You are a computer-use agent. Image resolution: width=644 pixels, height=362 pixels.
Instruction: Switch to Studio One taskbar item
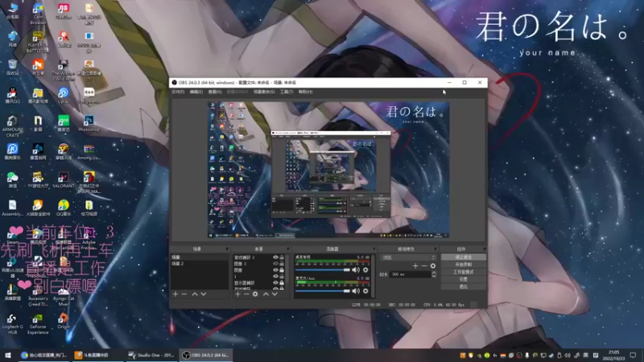[151, 355]
